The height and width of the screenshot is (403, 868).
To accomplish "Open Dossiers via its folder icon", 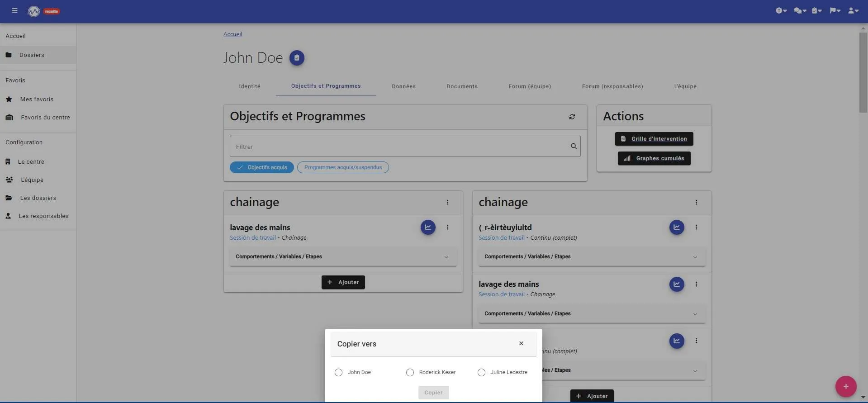I will pos(9,55).
